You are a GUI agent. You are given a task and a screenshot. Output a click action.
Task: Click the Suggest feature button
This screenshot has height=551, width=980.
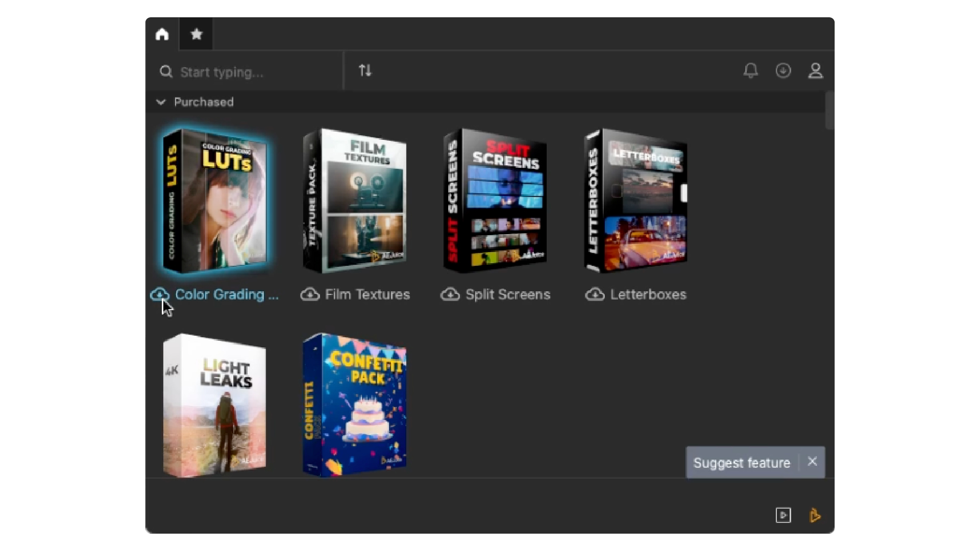pos(742,463)
